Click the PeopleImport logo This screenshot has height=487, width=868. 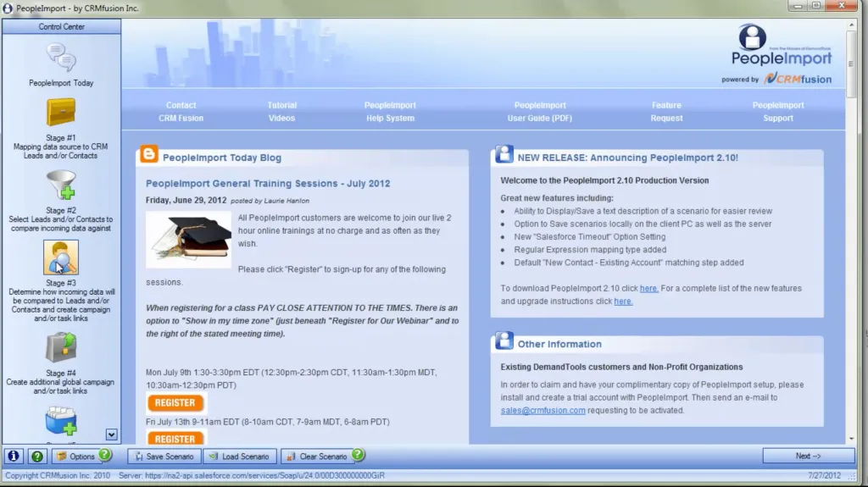781,46
